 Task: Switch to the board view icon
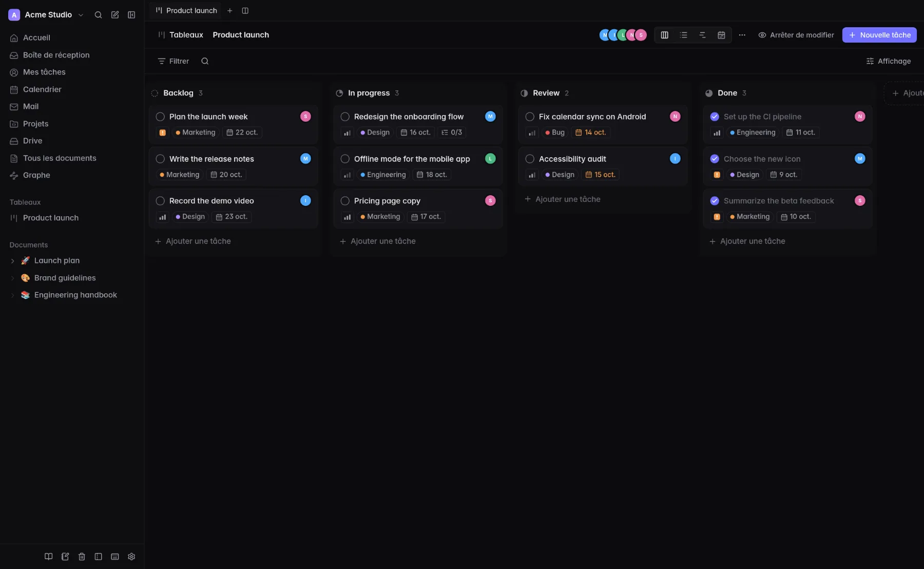point(664,35)
